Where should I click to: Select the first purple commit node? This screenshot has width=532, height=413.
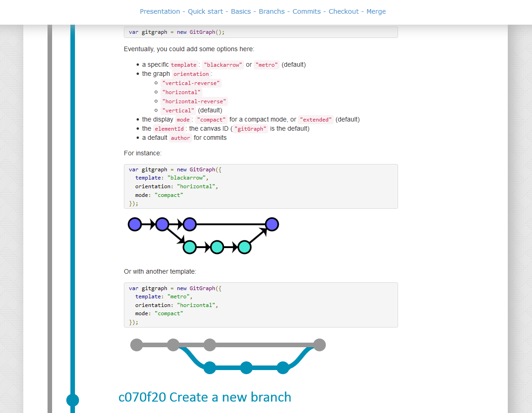tap(134, 224)
